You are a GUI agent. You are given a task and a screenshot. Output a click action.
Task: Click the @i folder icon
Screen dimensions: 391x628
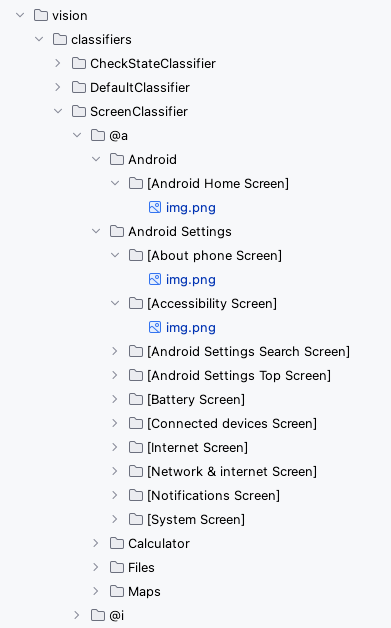coord(98,615)
